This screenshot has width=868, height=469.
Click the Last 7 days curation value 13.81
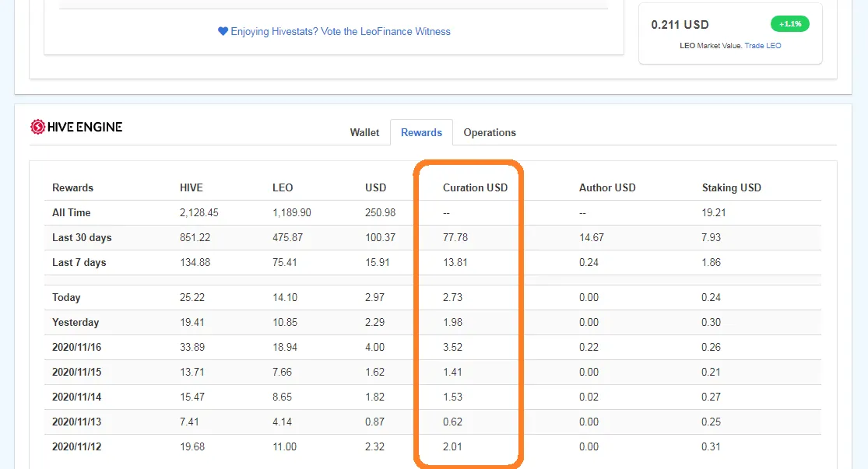(x=455, y=262)
